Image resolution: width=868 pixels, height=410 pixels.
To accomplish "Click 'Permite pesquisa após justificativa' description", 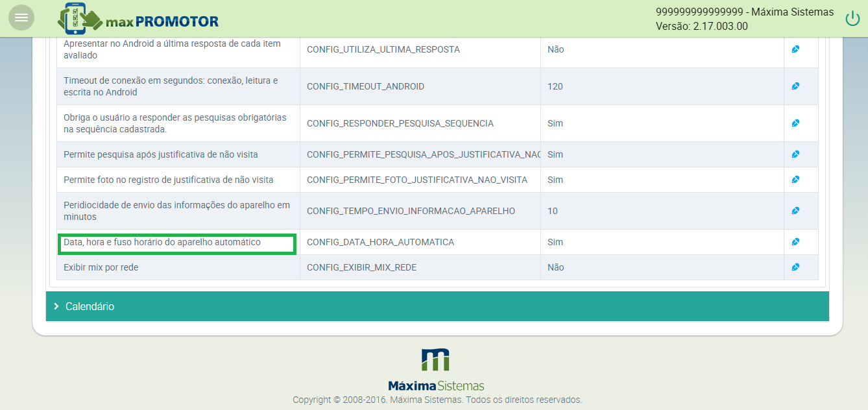I will [x=161, y=154].
